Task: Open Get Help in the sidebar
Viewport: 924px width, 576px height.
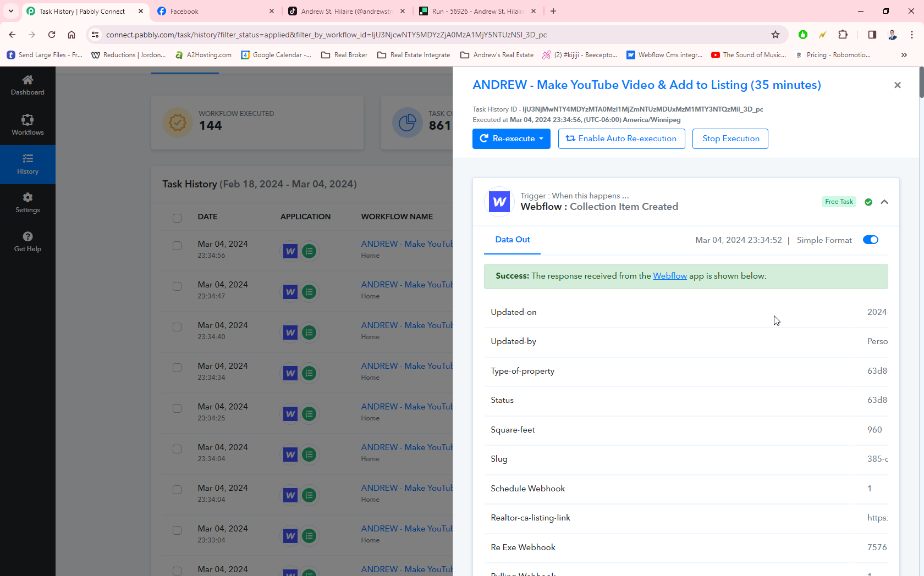Action: (28, 242)
